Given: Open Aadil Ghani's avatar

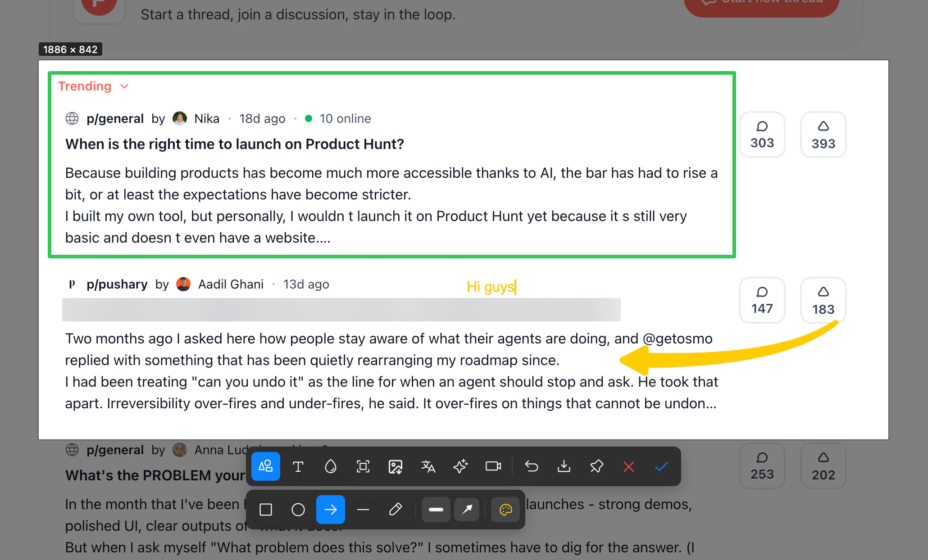Looking at the screenshot, I should pos(183,284).
